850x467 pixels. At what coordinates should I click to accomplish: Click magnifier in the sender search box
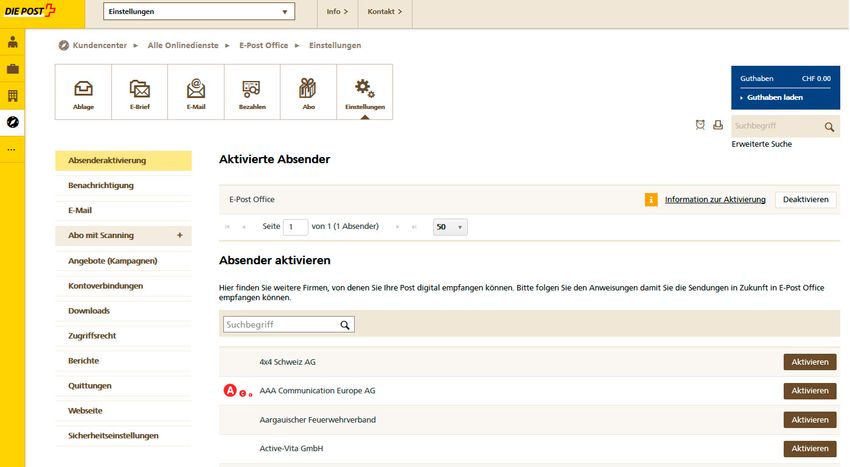(345, 325)
